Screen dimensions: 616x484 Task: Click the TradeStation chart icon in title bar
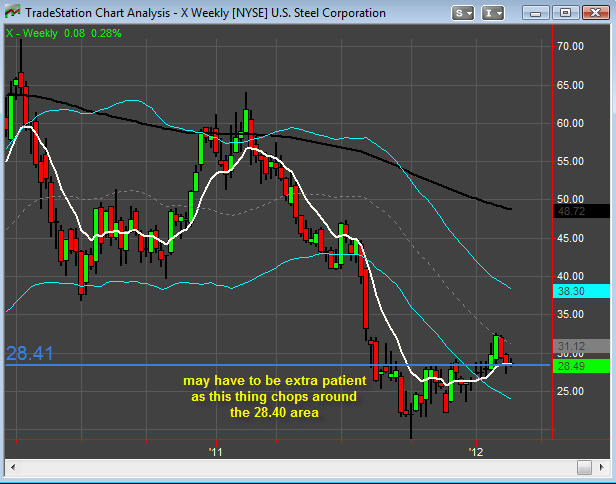(x=13, y=11)
